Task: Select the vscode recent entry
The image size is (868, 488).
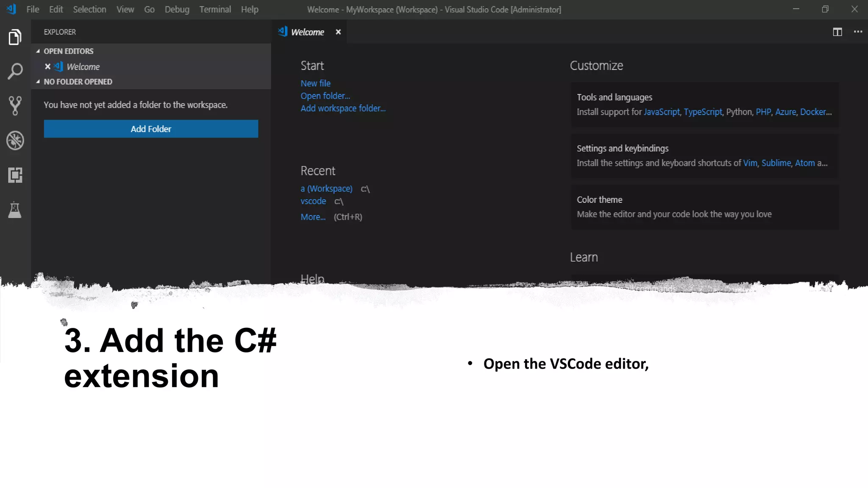Action: pyautogui.click(x=313, y=201)
